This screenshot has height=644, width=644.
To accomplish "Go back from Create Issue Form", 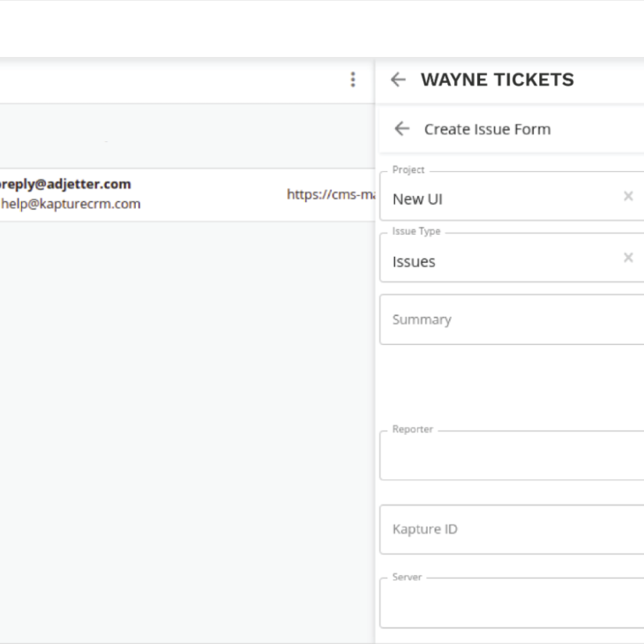I will pyautogui.click(x=401, y=129).
